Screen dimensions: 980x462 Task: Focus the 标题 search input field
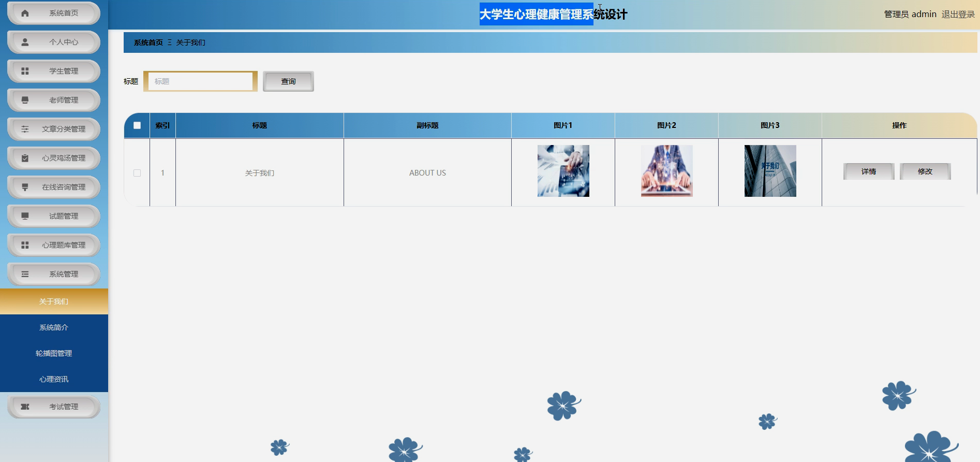[201, 81]
